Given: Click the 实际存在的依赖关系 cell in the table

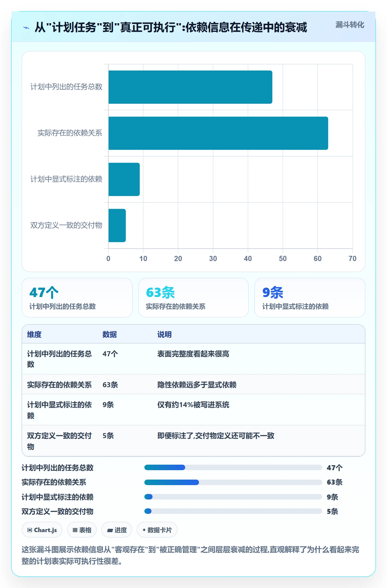Looking at the screenshot, I should tap(59, 385).
